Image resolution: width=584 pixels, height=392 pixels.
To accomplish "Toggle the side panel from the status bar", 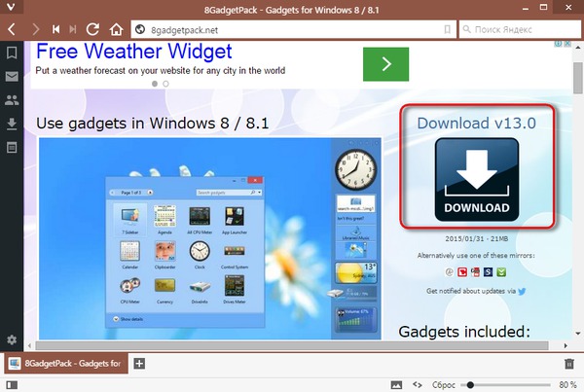I will click(12, 385).
